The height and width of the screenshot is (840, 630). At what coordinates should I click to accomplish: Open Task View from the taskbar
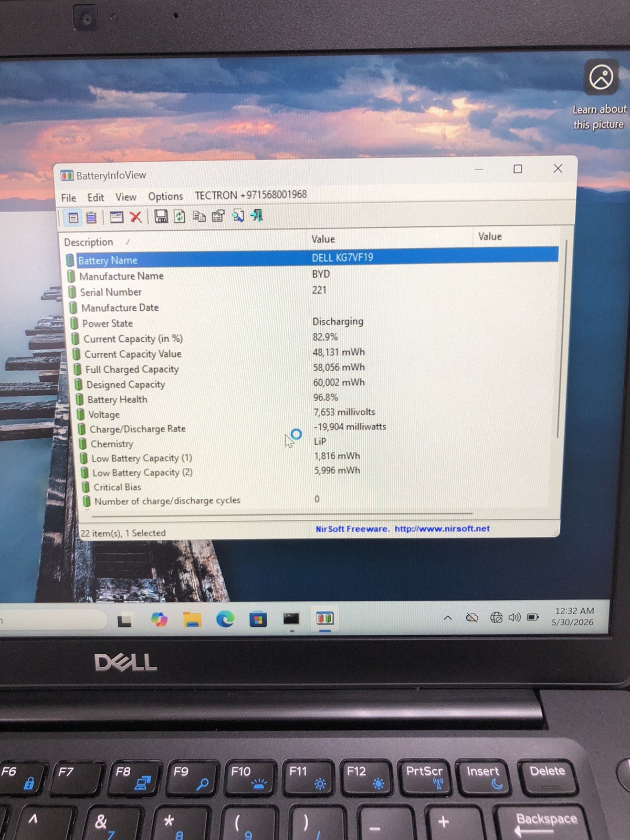coord(125,621)
